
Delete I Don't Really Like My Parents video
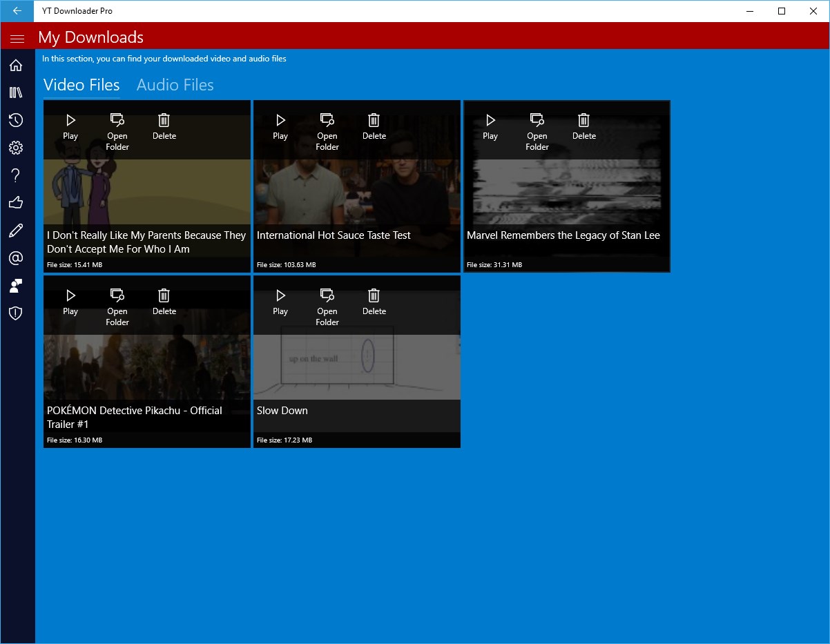tap(164, 127)
